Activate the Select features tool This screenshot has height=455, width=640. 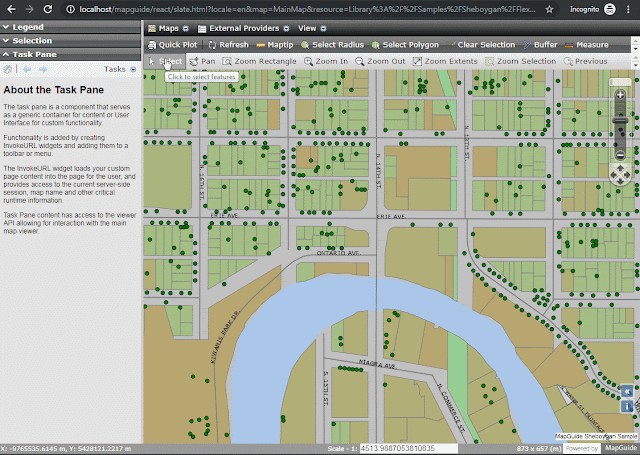[x=165, y=61]
